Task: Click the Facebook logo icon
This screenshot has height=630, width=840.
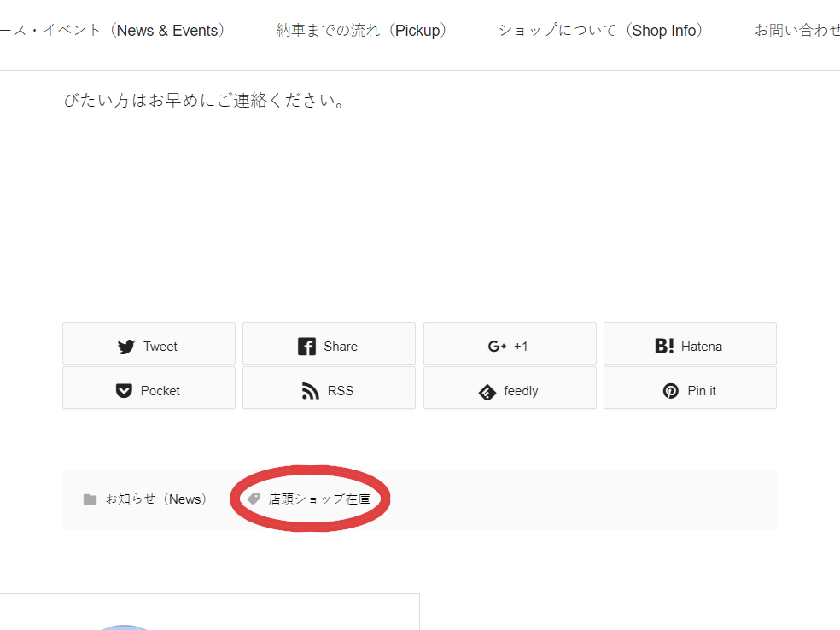Action: pyautogui.click(x=306, y=347)
